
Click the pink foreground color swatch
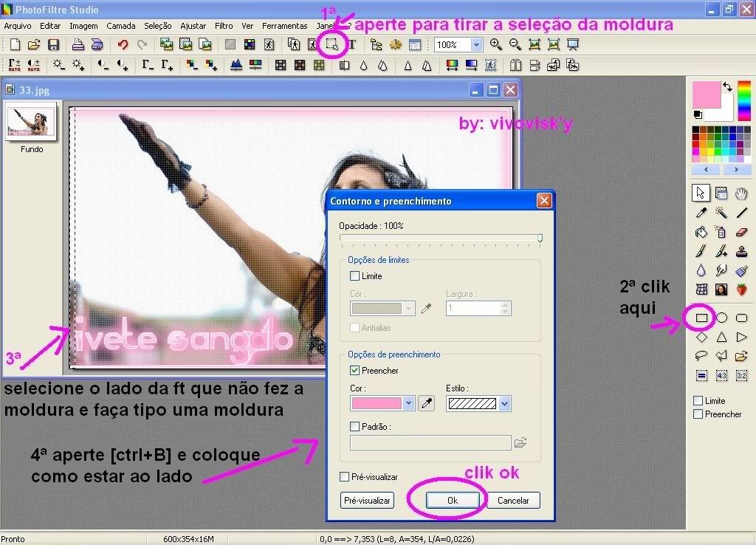point(707,95)
